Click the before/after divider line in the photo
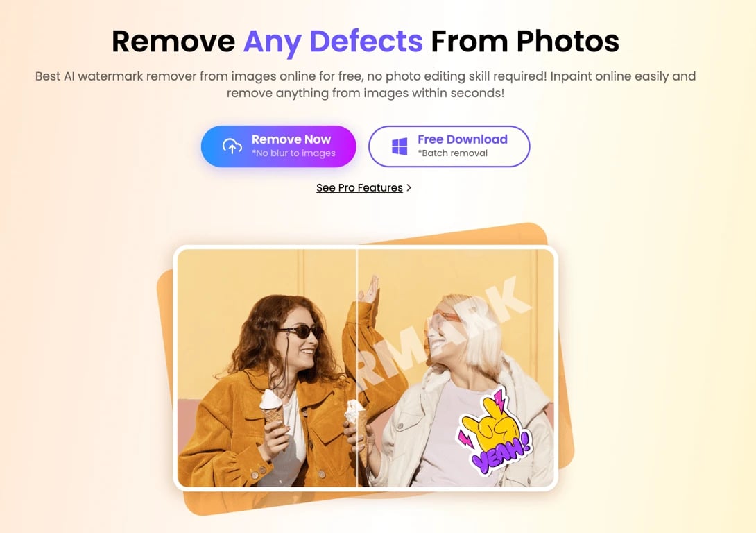756x533 pixels. click(356, 368)
